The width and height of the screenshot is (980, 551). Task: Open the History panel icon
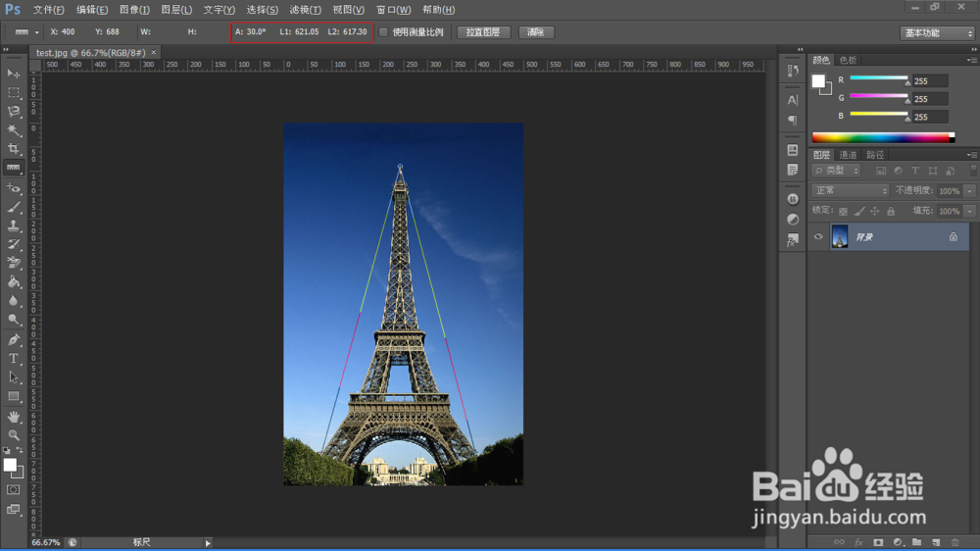[793, 70]
